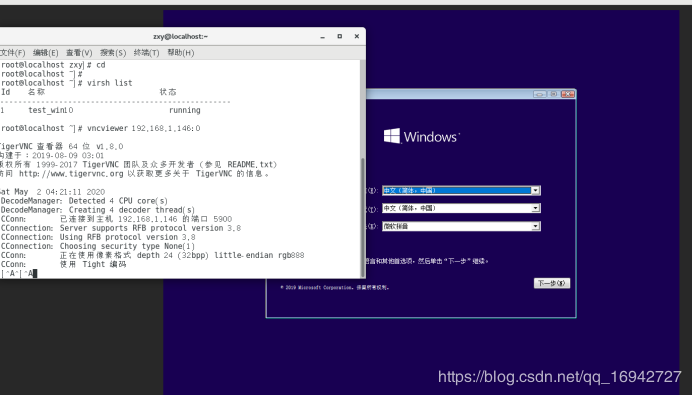This screenshot has width=692, height=396.
Task: Click the http://www.tigervnc.org URL text
Action: [71, 173]
